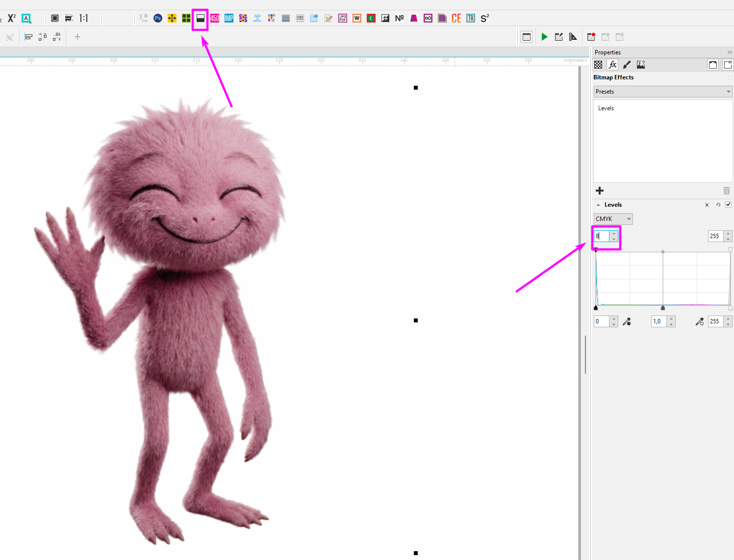Click the cyan letter A text icon
The width and height of the screenshot is (734, 560).
point(26,18)
